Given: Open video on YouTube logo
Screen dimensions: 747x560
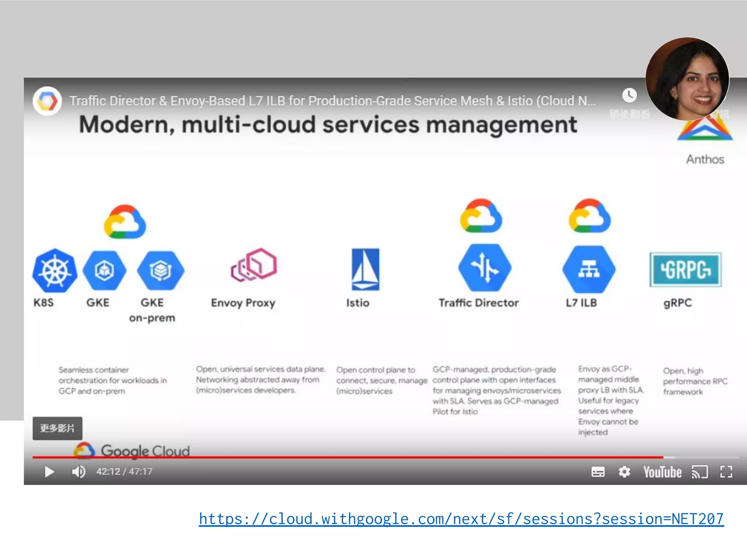Looking at the screenshot, I should 662,472.
